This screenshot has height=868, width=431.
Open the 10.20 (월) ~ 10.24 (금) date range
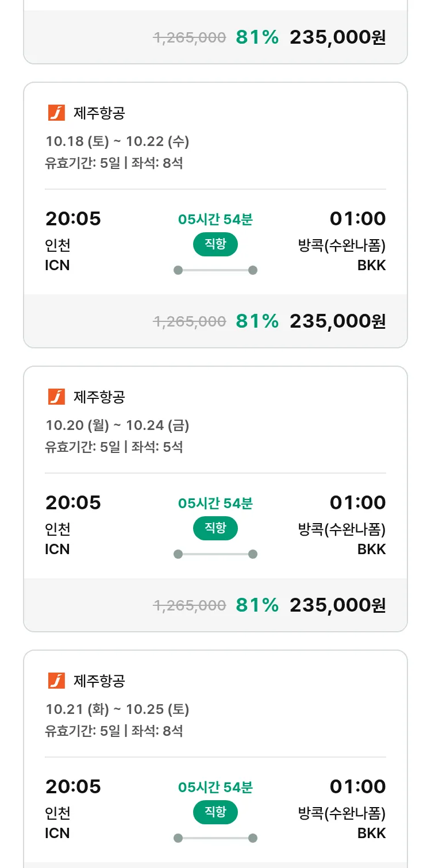pyautogui.click(x=117, y=425)
